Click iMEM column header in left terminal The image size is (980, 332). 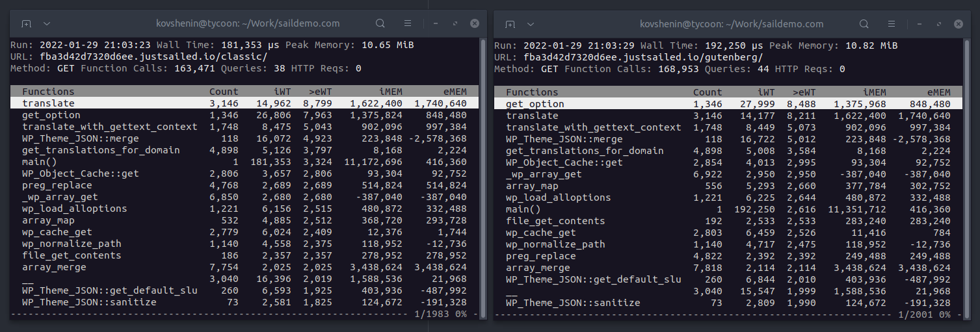390,92
